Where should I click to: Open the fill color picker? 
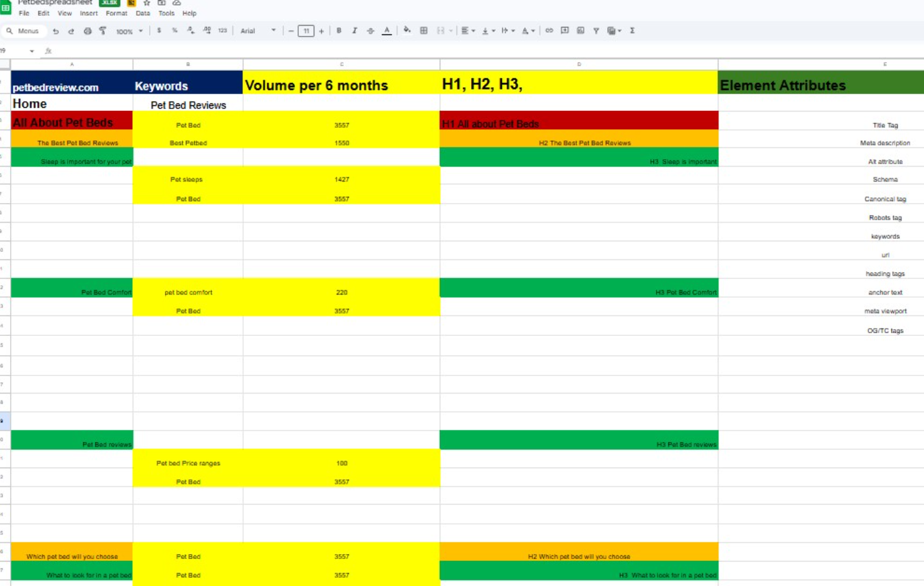407,31
